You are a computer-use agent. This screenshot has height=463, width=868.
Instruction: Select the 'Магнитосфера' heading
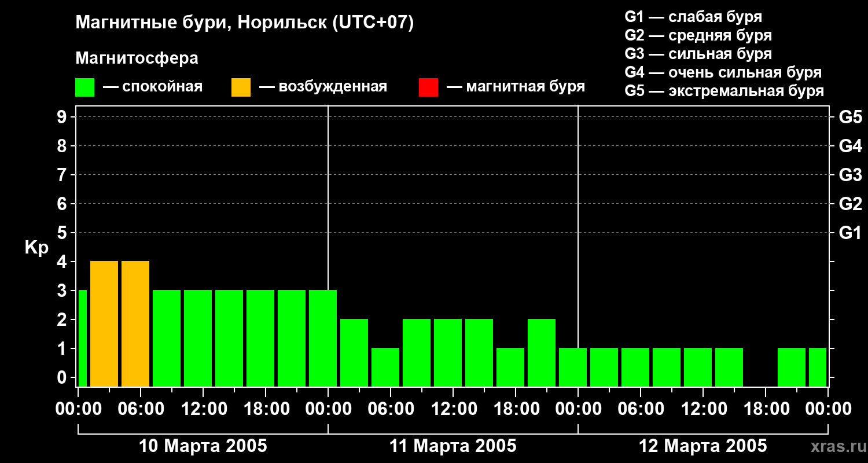[137, 58]
